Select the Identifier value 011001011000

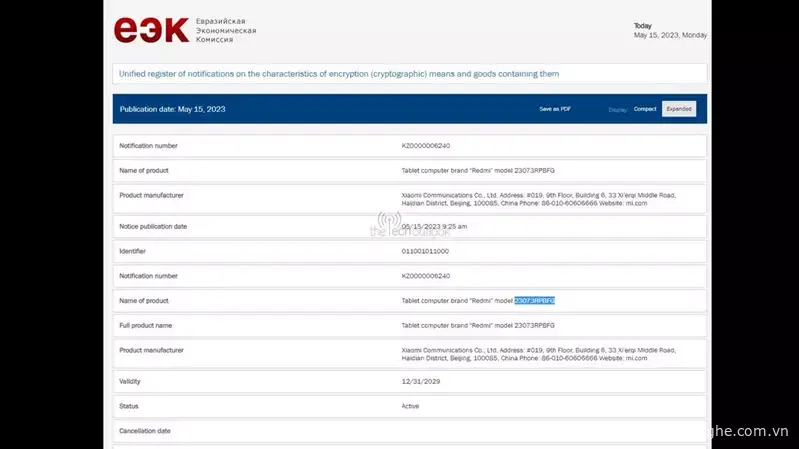(425, 251)
